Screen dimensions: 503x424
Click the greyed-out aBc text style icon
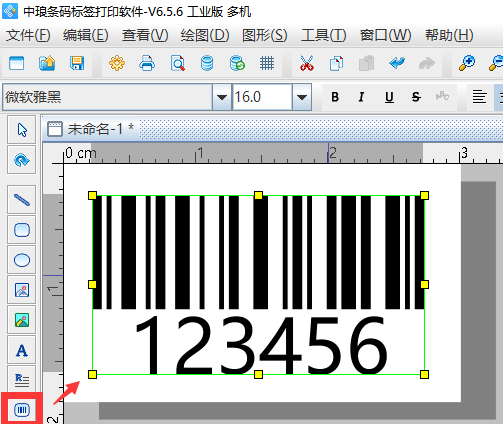(x=442, y=97)
